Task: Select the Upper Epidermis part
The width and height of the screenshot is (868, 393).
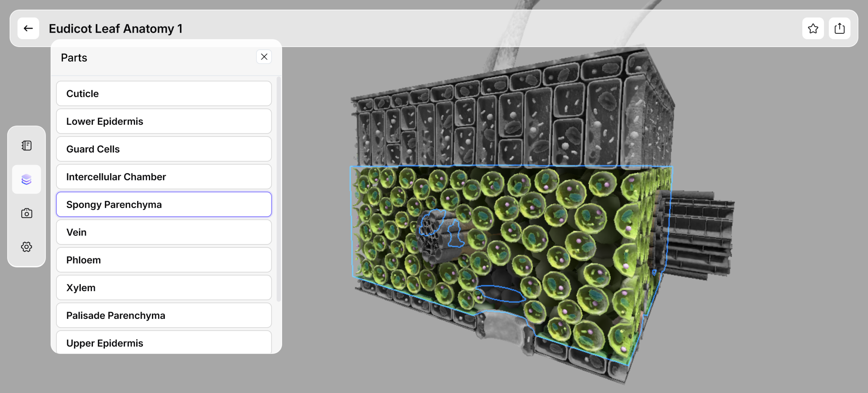Action: [x=164, y=343]
